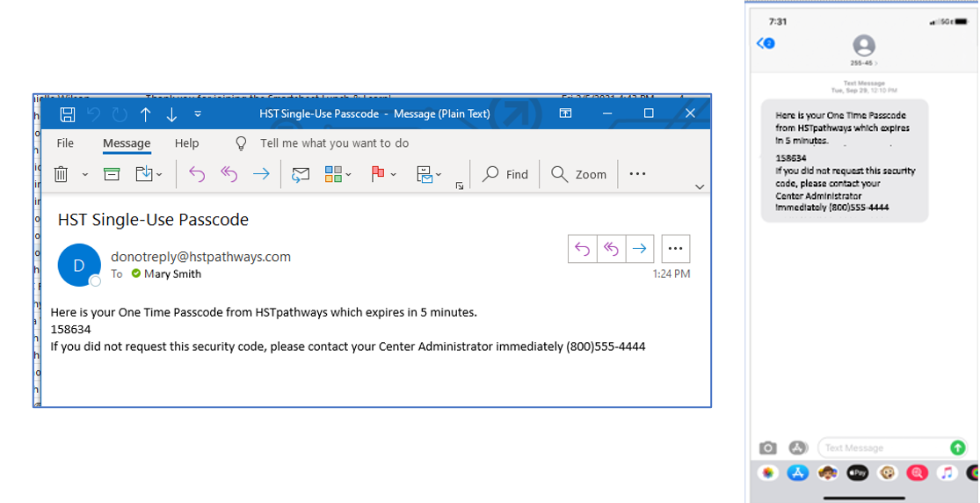Open the camera icon in iPhone messages
This screenshot has height=503, width=980.
[768, 448]
